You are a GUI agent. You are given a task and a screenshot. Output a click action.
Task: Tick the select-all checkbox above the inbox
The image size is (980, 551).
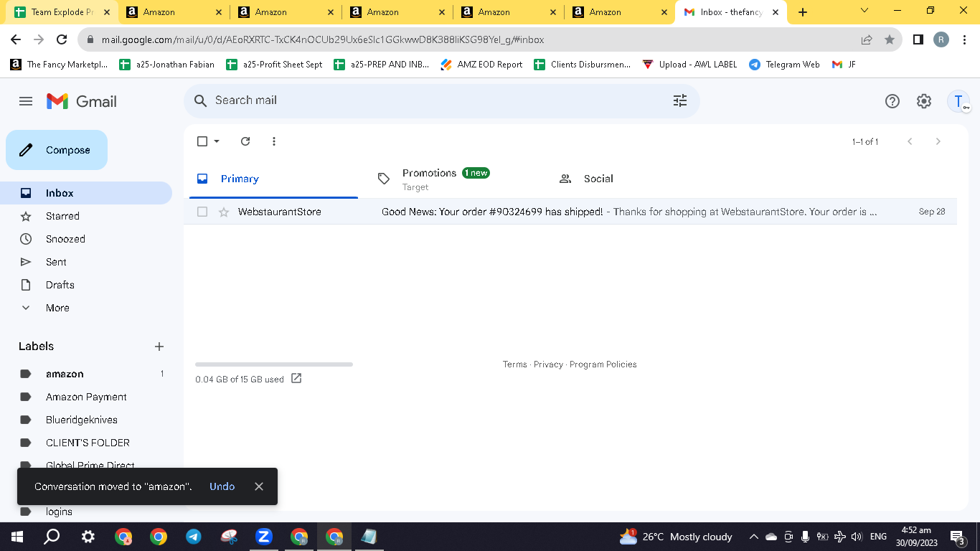click(202, 141)
